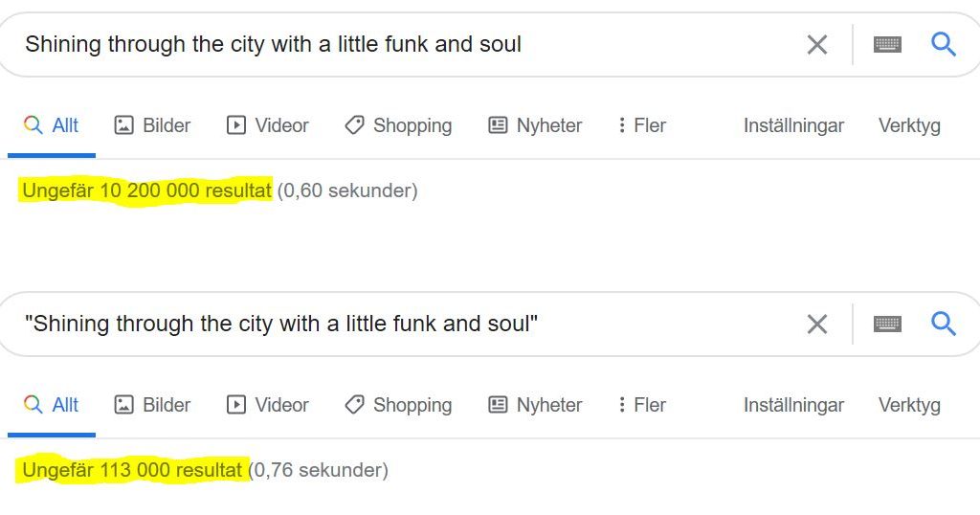Click Verktyg in the top result bar
The image size is (980, 515).
pos(909,125)
